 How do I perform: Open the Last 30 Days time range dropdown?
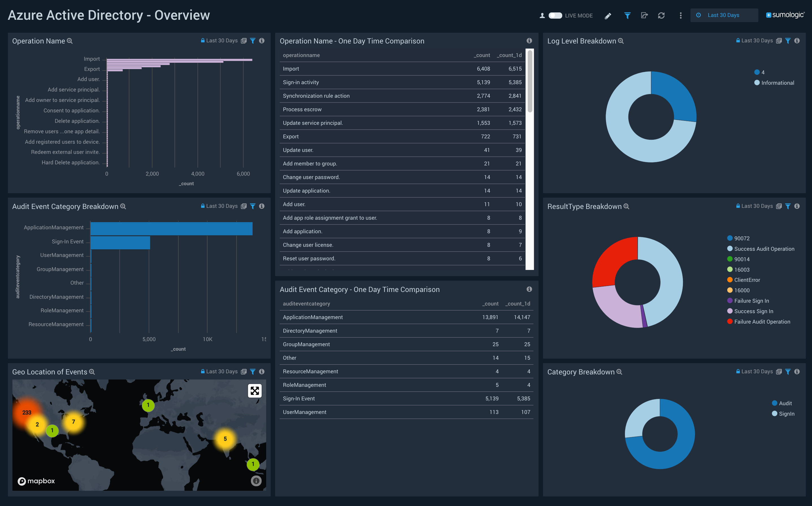pos(723,15)
